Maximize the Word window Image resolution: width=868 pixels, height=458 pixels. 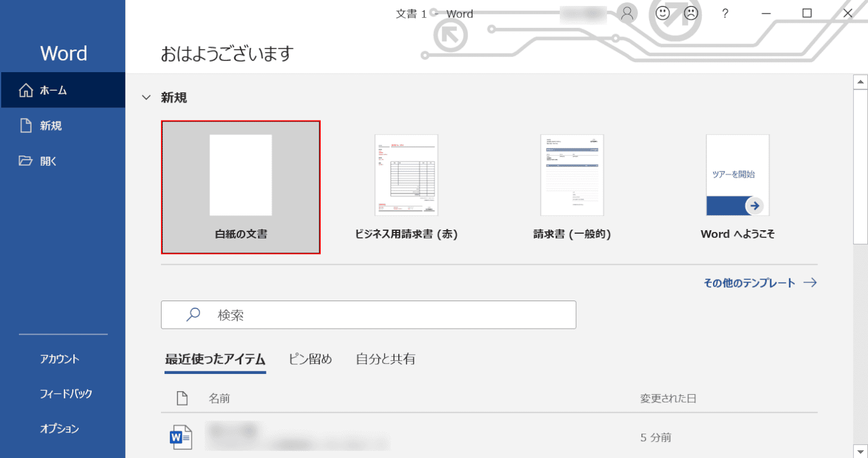[807, 13]
